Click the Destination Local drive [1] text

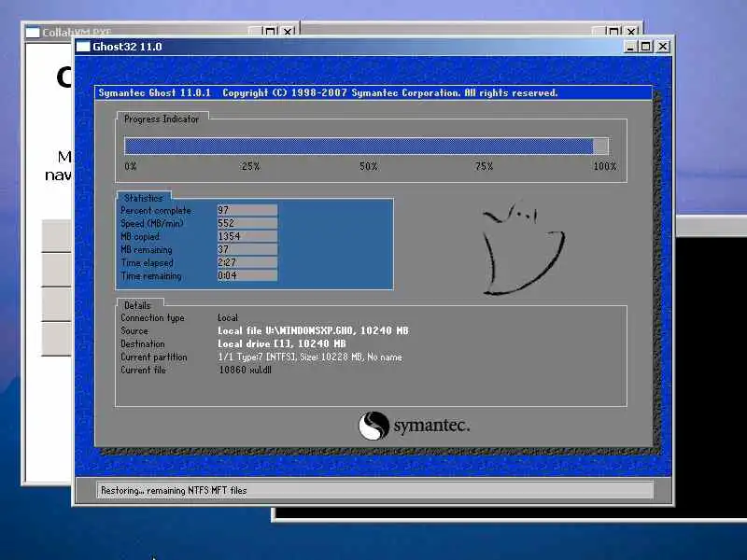click(x=282, y=343)
